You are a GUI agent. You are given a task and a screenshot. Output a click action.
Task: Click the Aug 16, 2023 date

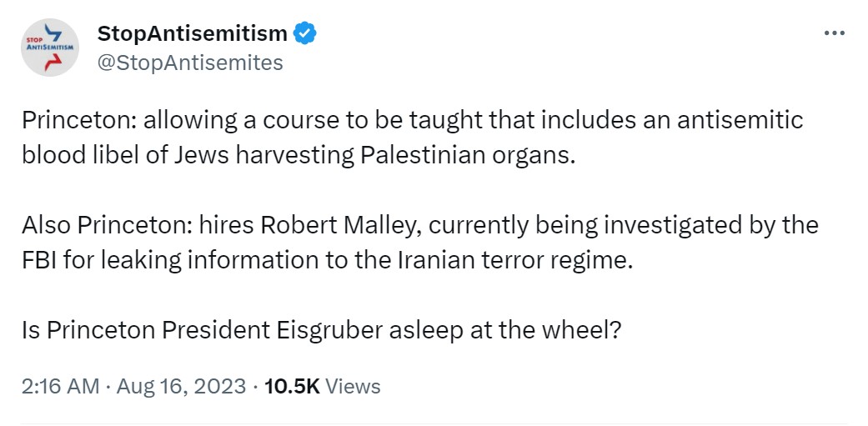(183, 386)
